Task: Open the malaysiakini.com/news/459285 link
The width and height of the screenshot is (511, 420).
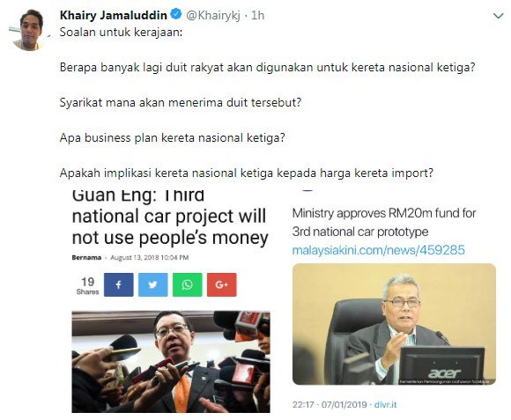Action: click(x=378, y=250)
